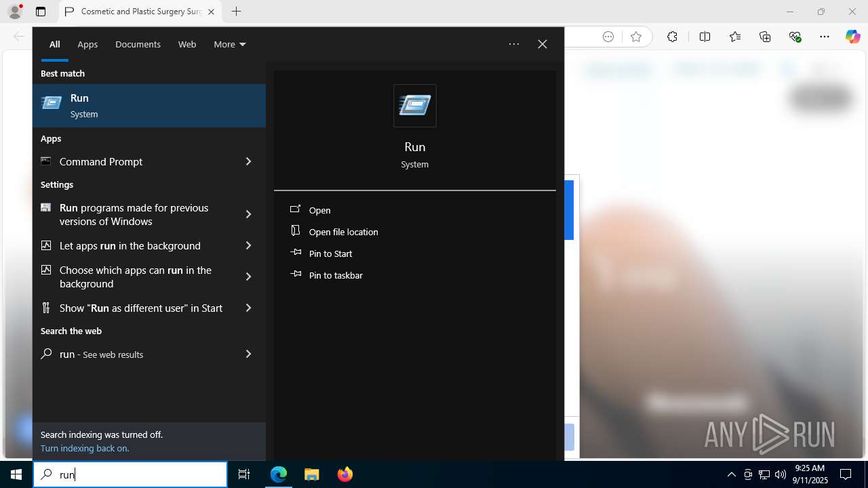Open the notification center icon

point(846,474)
